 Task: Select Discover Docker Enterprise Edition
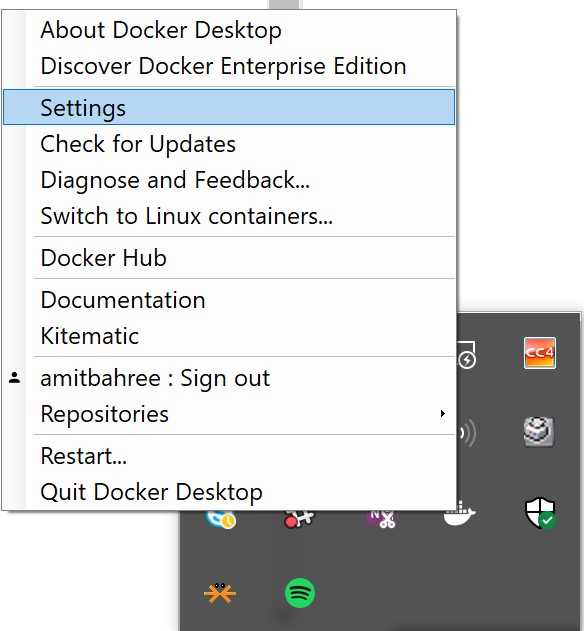(229, 66)
